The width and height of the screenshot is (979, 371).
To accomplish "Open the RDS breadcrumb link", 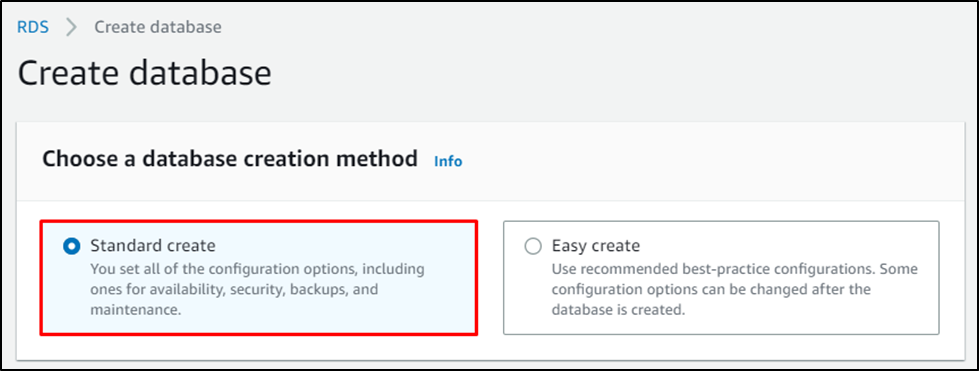I will pyautogui.click(x=33, y=27).
